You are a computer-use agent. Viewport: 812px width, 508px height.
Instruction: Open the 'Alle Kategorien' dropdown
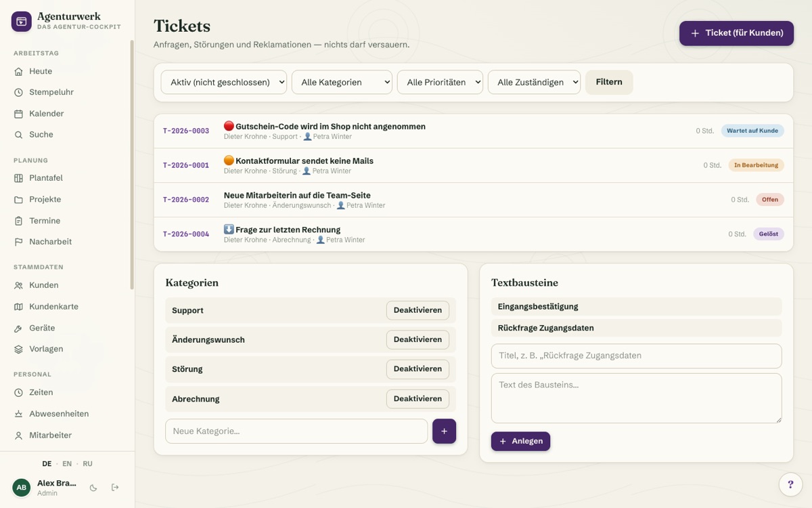(342, 82)
